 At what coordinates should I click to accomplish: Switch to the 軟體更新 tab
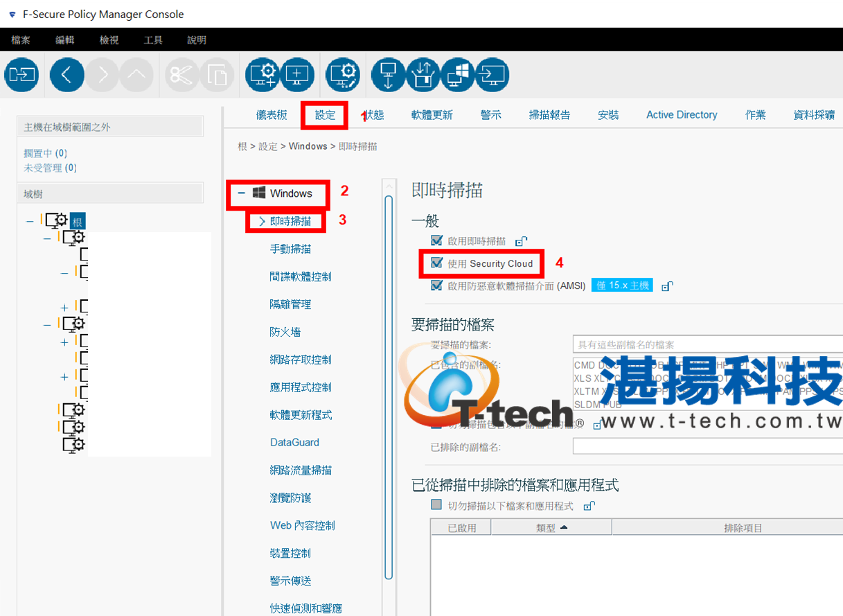coord(432,115)
